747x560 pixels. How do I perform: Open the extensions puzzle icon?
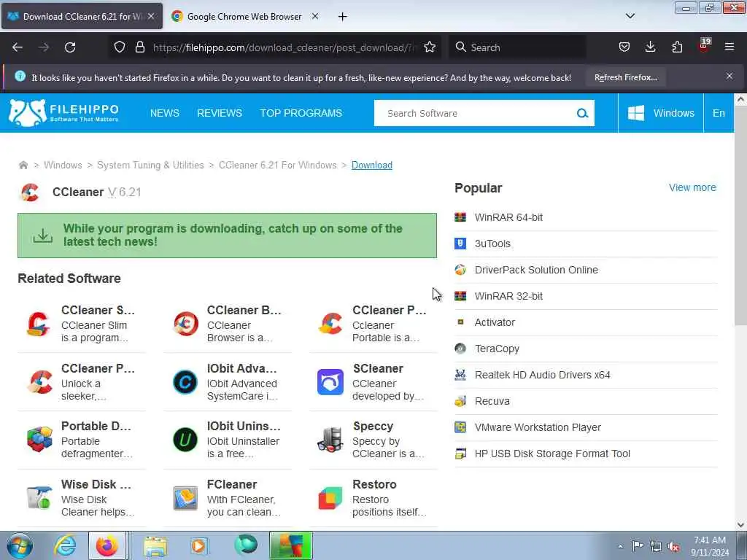tap(677, 47)
